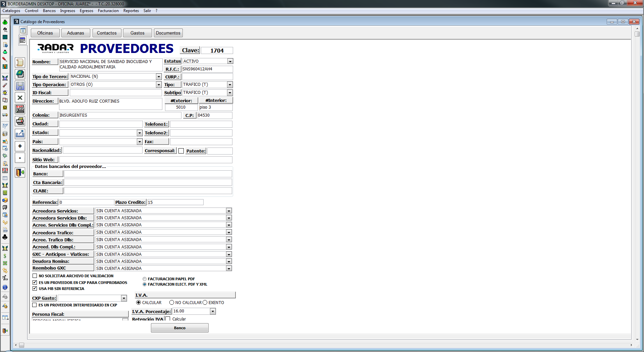Open the truck icon in left sidebar
The image size is (644, 352).
[5, 115]
